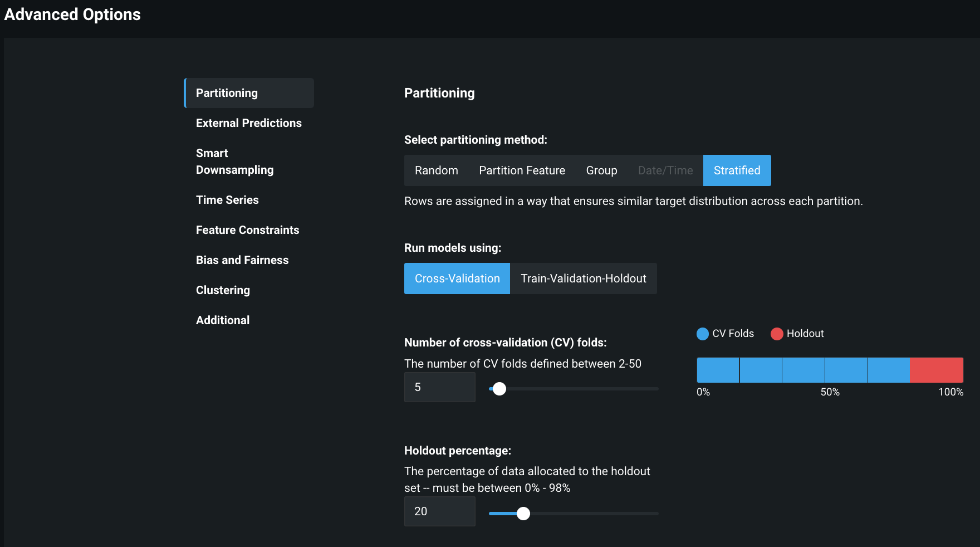Click the CV folds slider handle
Viewport: 980px width, 547px height.
tap(499, 389)
